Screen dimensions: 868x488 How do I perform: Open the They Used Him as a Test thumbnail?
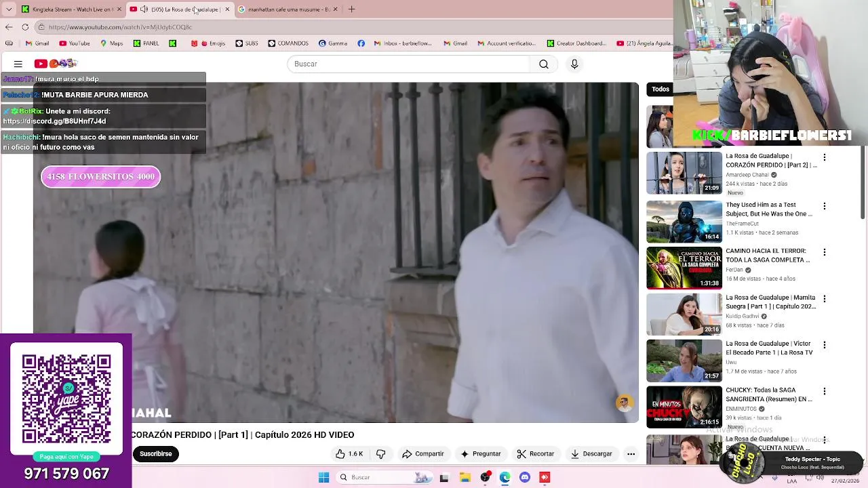(684, 222)
